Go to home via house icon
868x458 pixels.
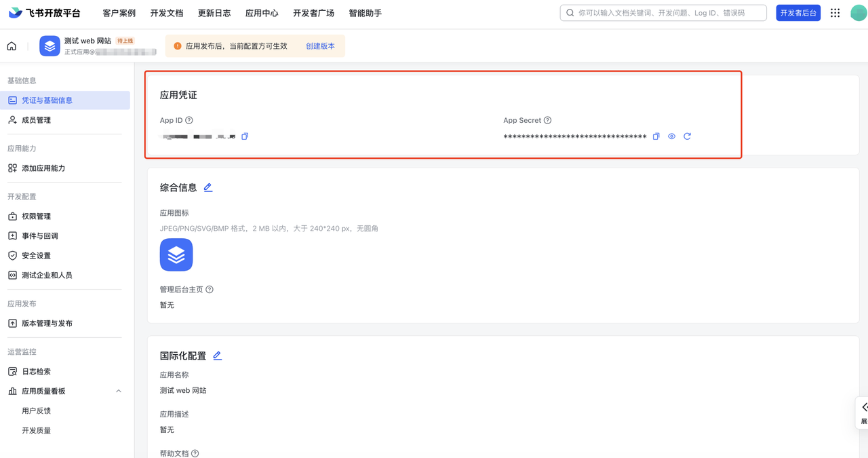pos(12,46)
